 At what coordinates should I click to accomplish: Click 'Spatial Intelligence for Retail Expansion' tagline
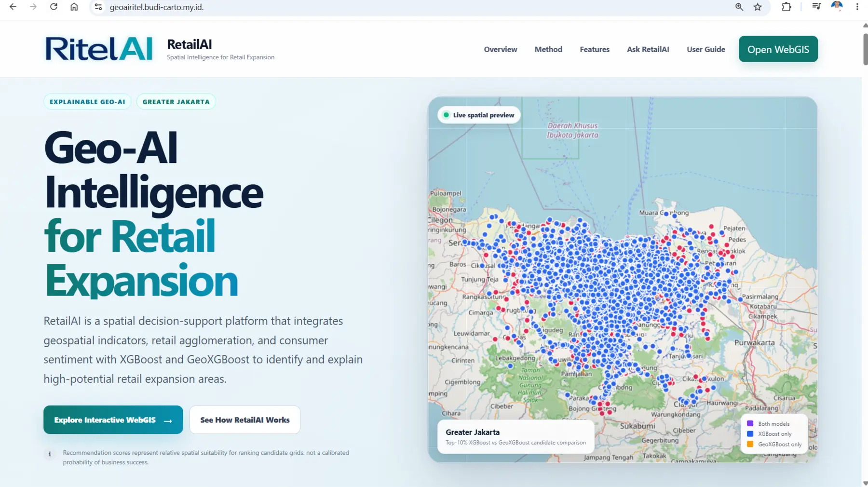[220, 57]
